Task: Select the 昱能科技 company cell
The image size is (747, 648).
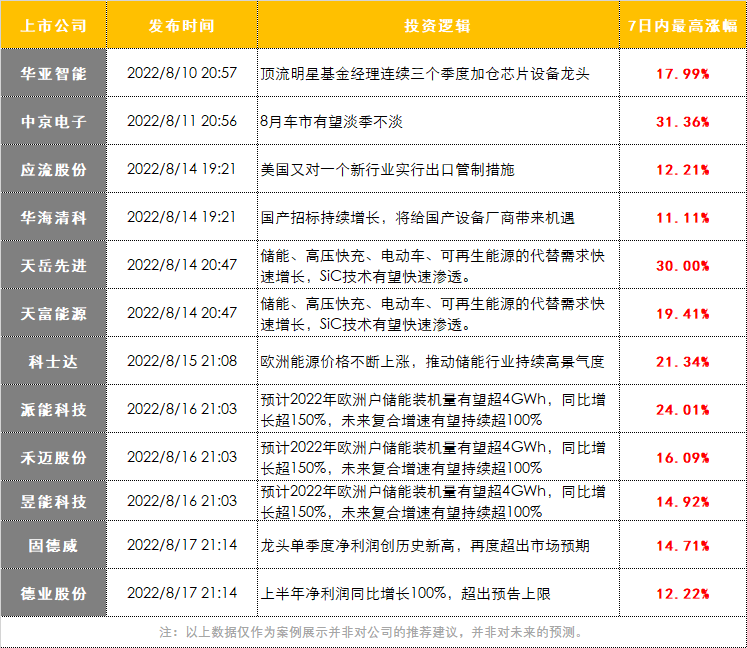Action: 53,501
